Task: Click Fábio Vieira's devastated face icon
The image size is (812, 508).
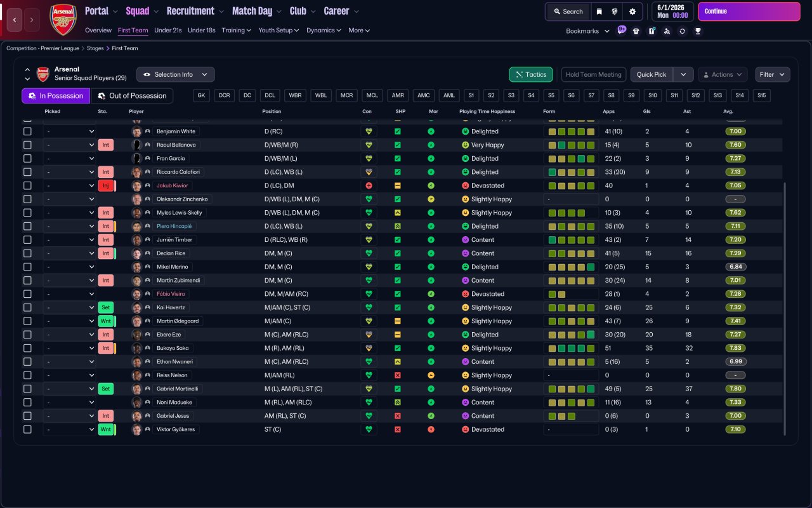Action: pyautogui.click(x=465, y=294)
